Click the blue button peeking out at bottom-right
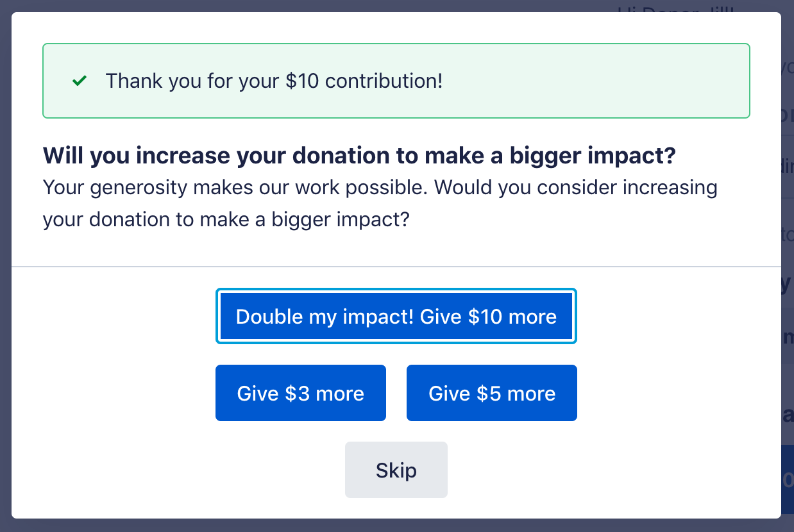Image resolution: width=794 pixels, height=532 pixels. 788,478
